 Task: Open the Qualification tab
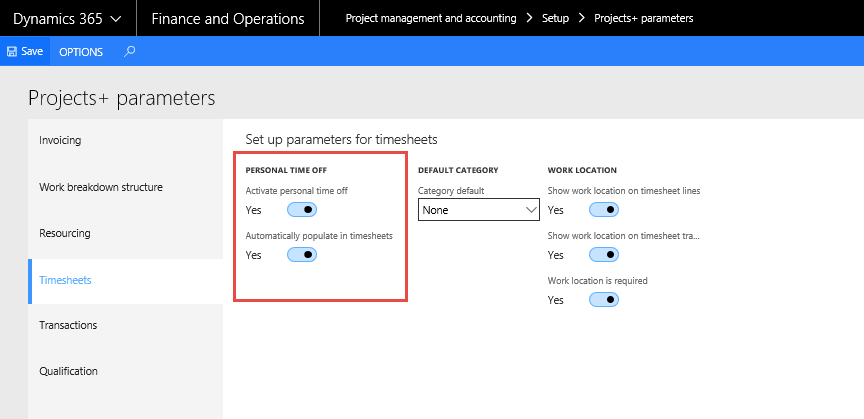(x=68, y=371)
